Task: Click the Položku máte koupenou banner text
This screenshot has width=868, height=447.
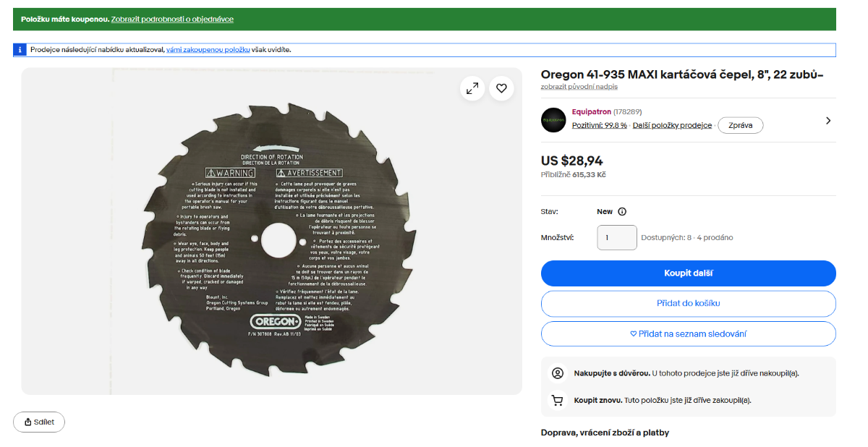Action: pos(65,19)
